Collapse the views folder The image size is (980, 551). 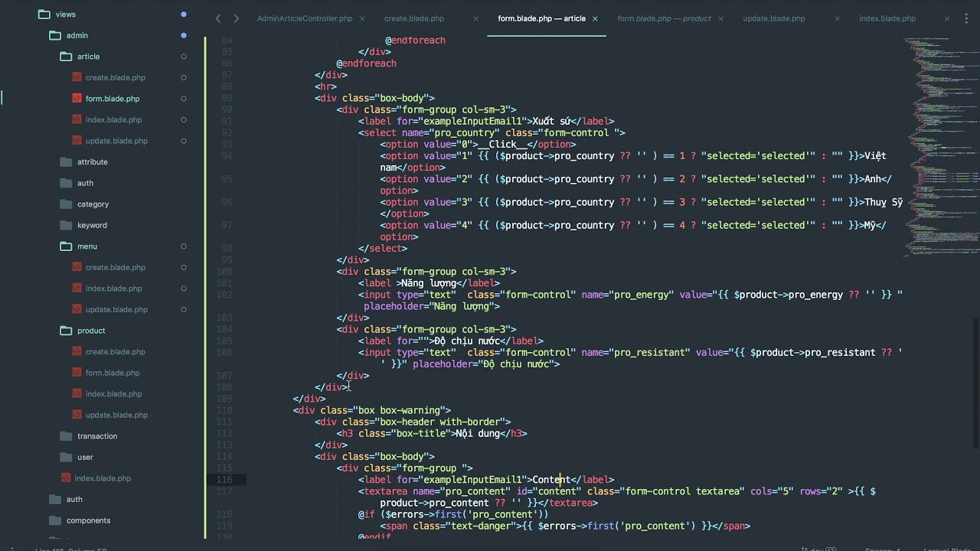coord(56,15)
